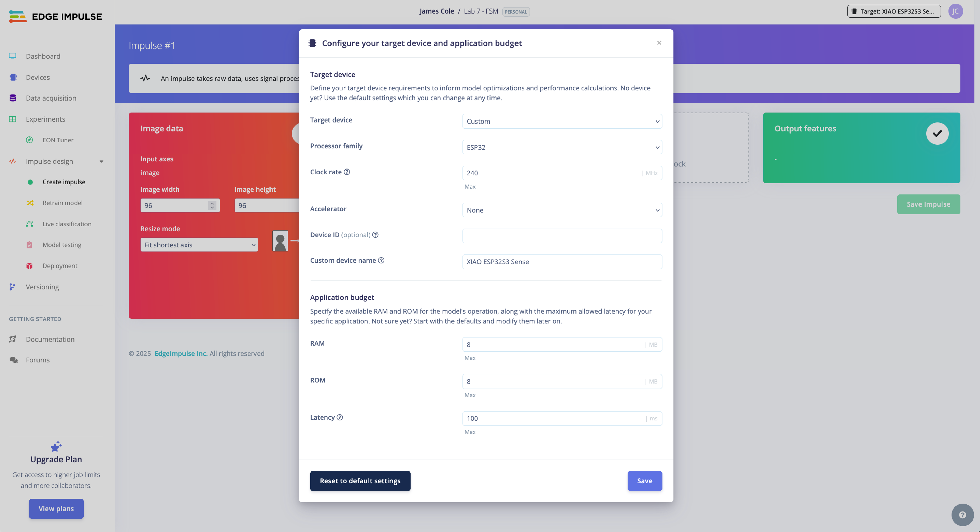This screenshot has height=532, width=980.
Task: Click the Edge Impulse logo
Action: tap(56, 16)
